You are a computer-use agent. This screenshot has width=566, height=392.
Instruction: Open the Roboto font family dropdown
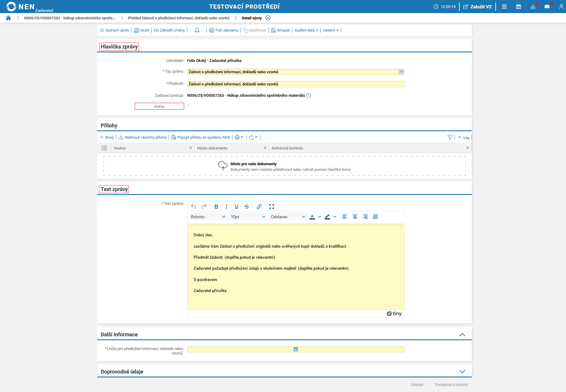[208, 217]
